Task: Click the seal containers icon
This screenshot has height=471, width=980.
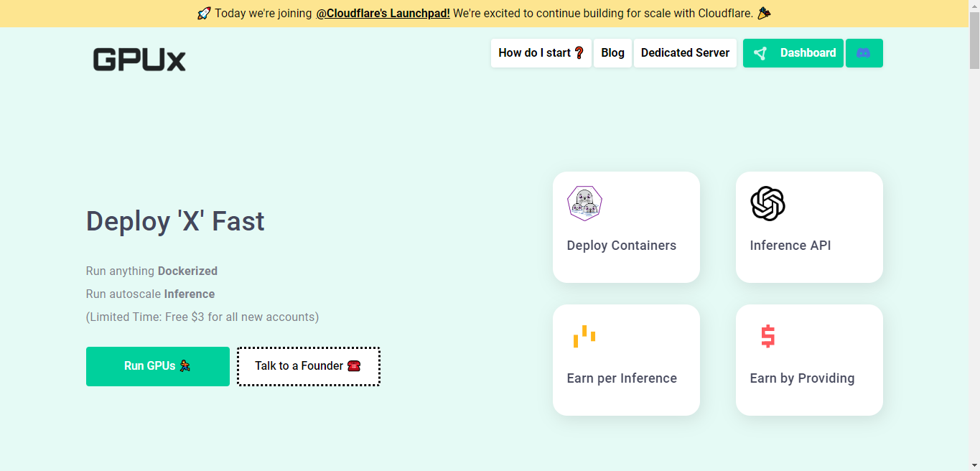Action: [x=584, y=203]
